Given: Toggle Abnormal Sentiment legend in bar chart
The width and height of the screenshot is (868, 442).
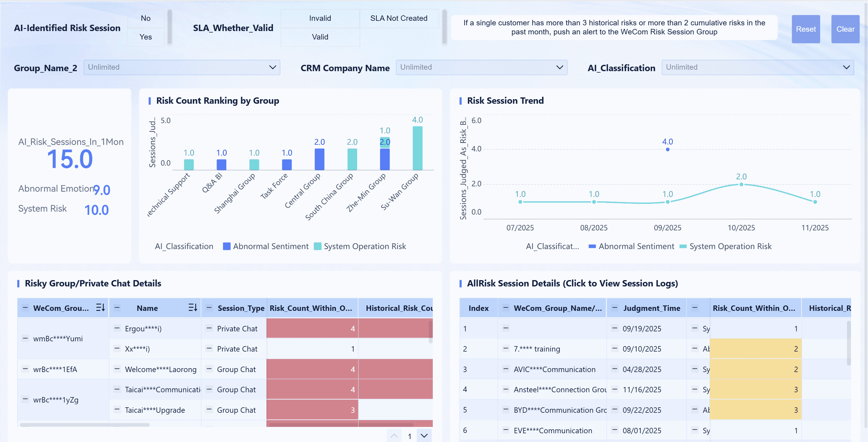Looking at the screenshot, I should point(266,246).
